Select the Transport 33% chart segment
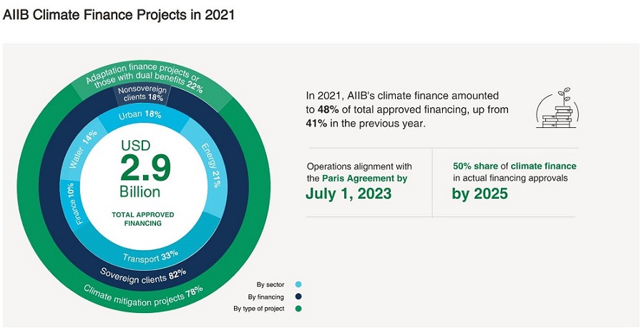The width and height of the screenshot is (644, 333). 150,255
